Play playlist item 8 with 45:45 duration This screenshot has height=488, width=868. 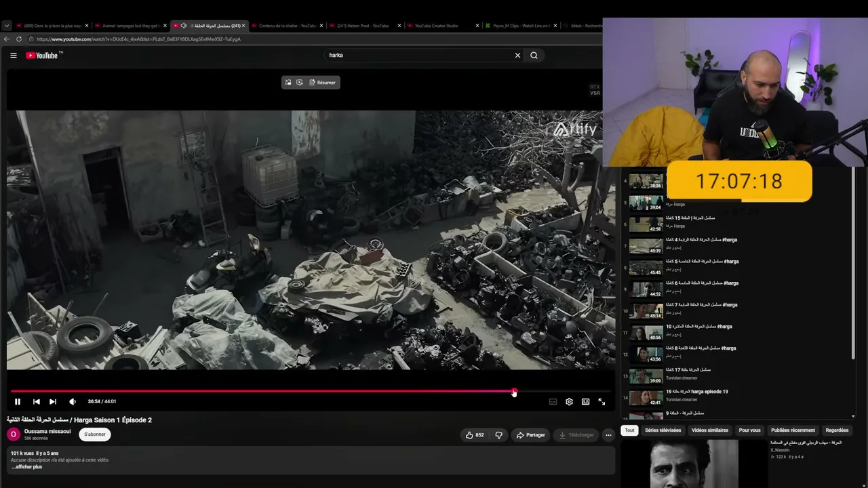[x=646, y=268]
